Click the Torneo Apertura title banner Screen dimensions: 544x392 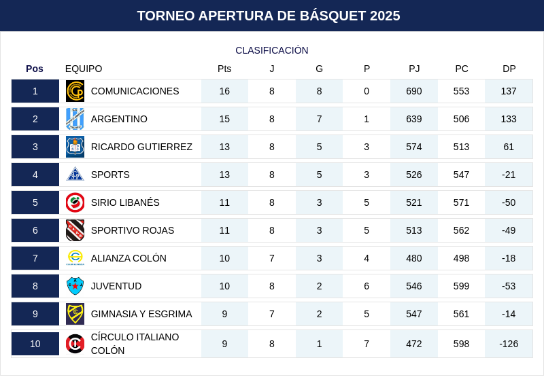point(269,16)
